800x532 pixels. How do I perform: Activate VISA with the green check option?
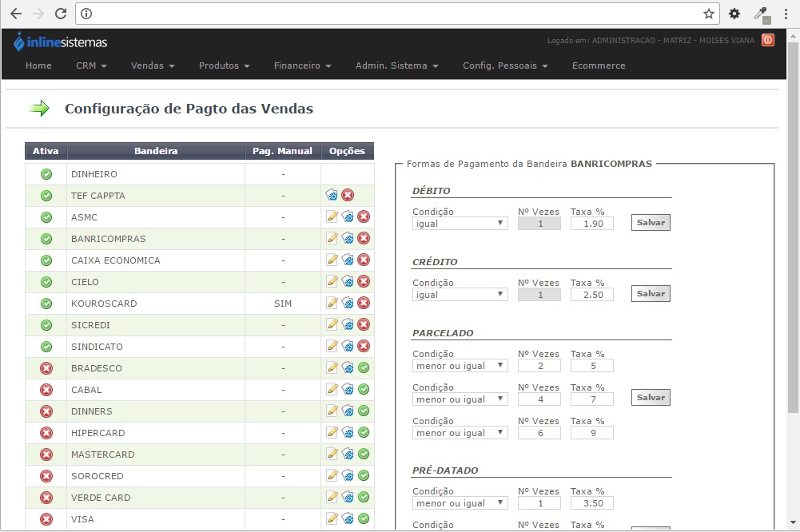[x=364, y=518]
